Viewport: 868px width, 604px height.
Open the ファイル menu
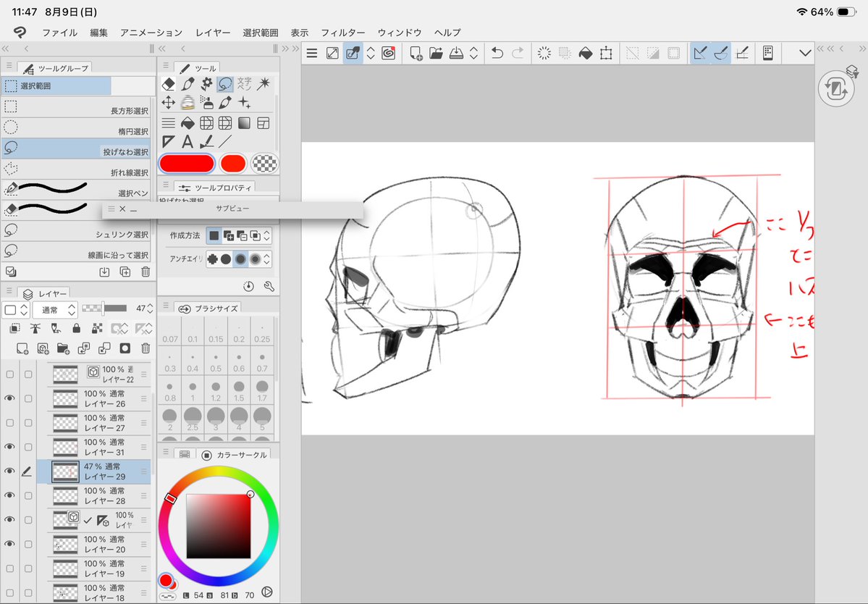[x=60, y=33]
